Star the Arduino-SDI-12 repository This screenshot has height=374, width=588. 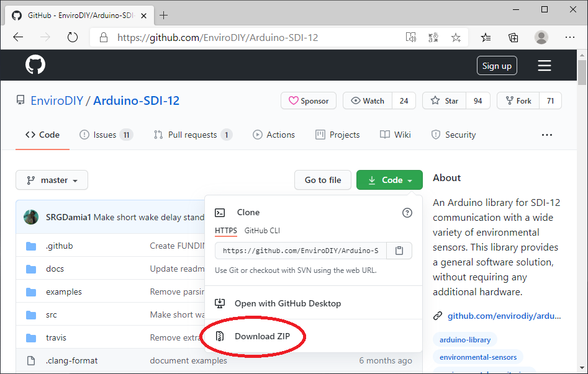[x=444, y=100]
